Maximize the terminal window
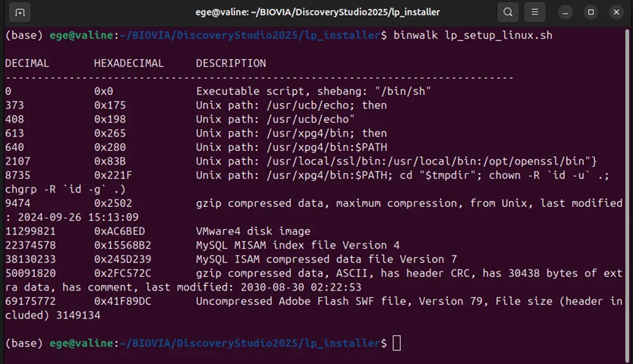 pyautogui.click(x=590, y=12)
